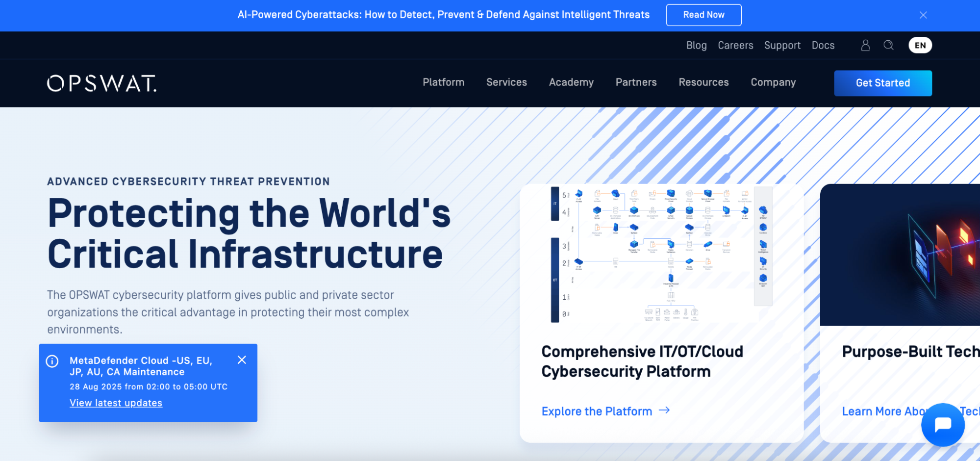Open the EN language selector
The height and width of the screenshot is (461, 980).
tap(920, 46)
